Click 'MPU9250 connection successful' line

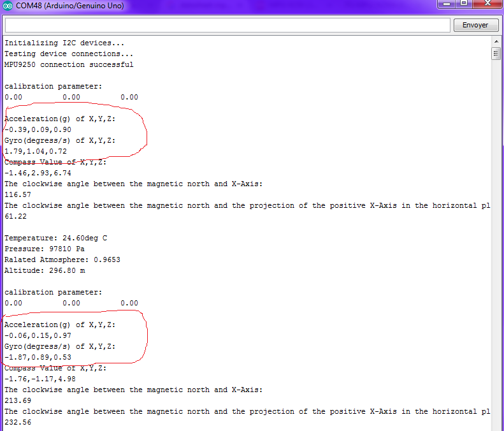(x=69, y=64)
